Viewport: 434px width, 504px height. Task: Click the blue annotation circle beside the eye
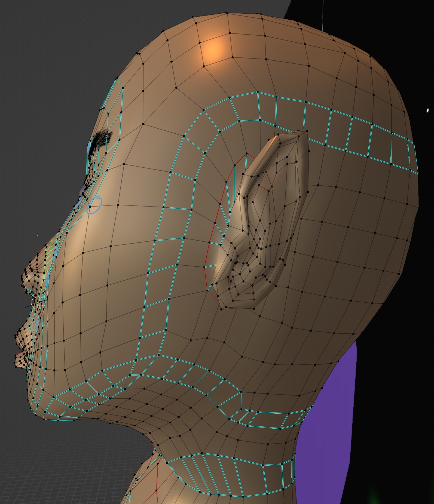click(x=94, y=205)
